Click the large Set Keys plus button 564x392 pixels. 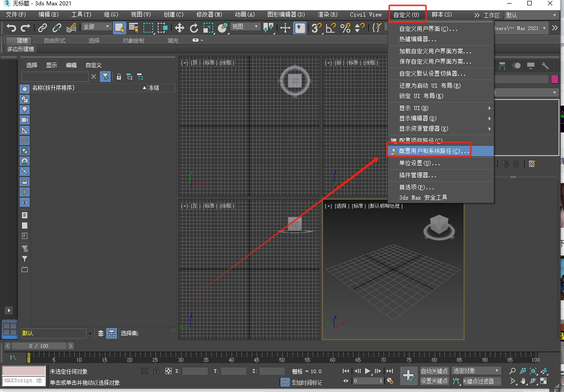click(409, 376)
